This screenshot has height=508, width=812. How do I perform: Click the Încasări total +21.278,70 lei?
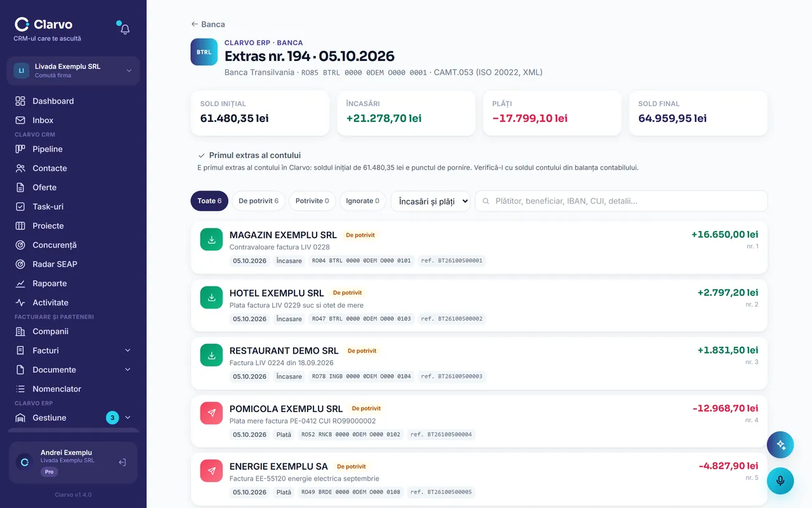click(x=384, y=118)
